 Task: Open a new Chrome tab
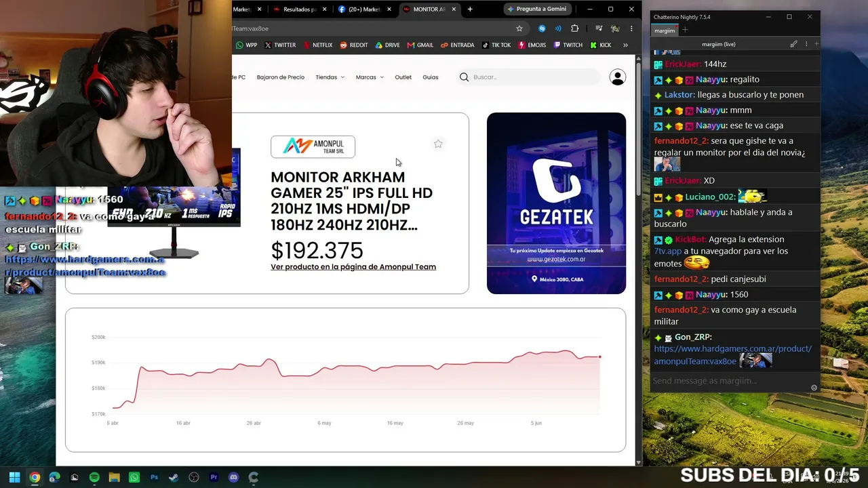[x=470, y=9]
